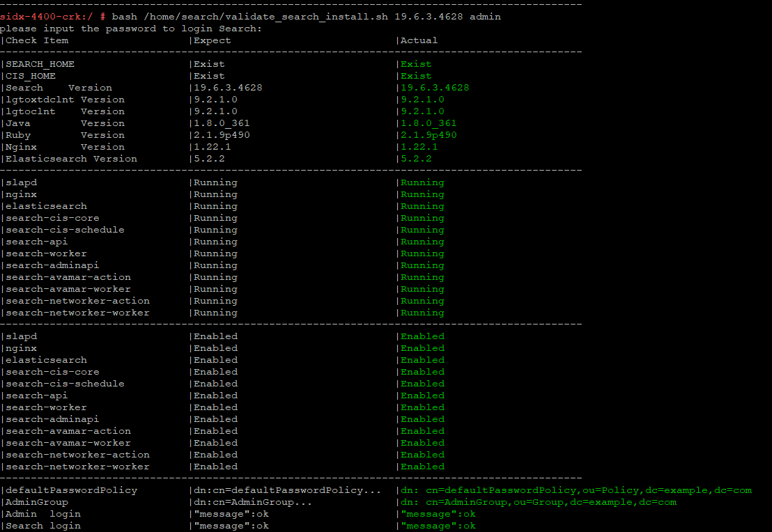
Task: Click the "Expect" column header
Action: pos(213,40)
